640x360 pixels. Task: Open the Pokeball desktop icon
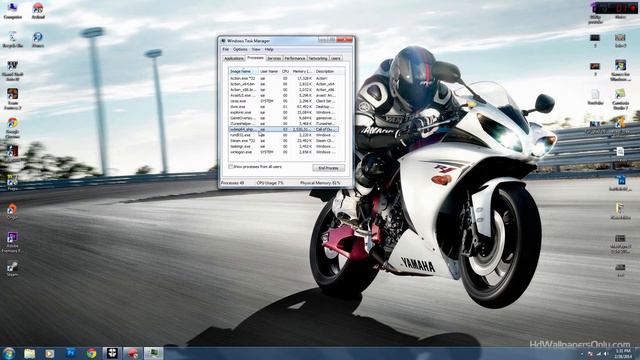(38, 11)
